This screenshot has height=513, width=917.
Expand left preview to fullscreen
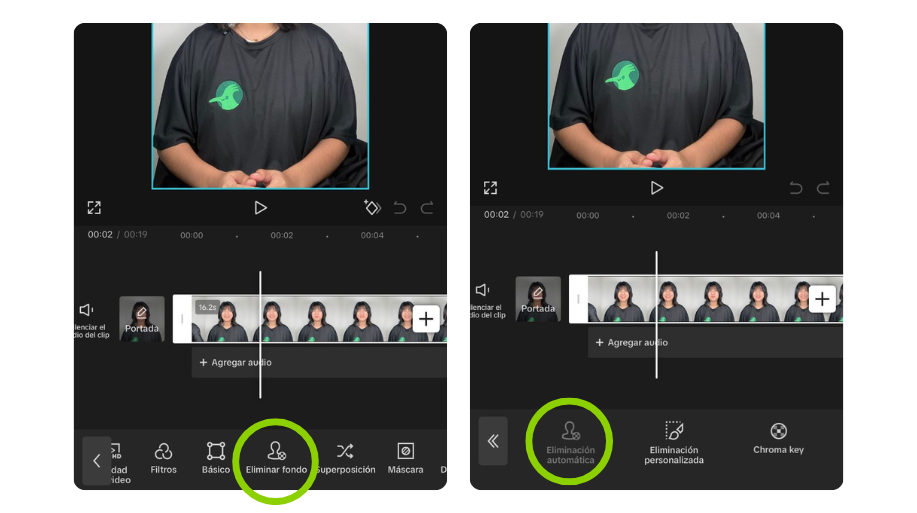pos(94,208)
